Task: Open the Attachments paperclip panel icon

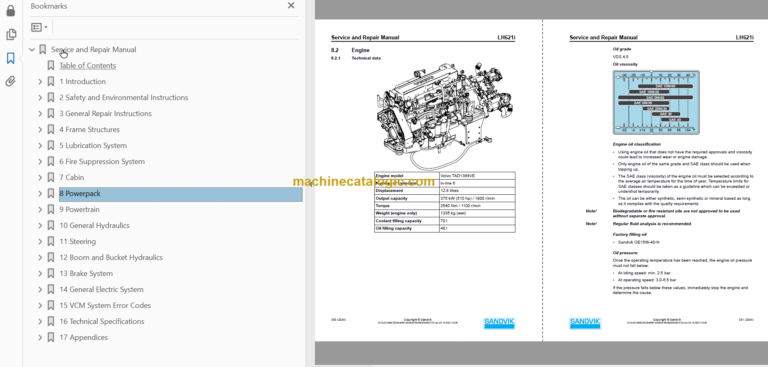Action: (10, 81)
